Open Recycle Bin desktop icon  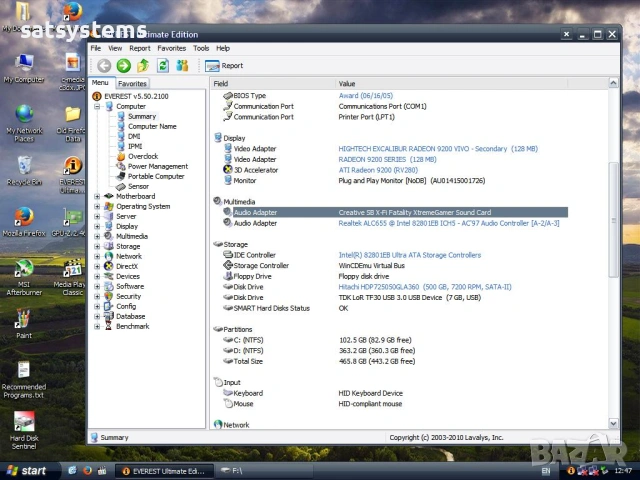point(24,171)
